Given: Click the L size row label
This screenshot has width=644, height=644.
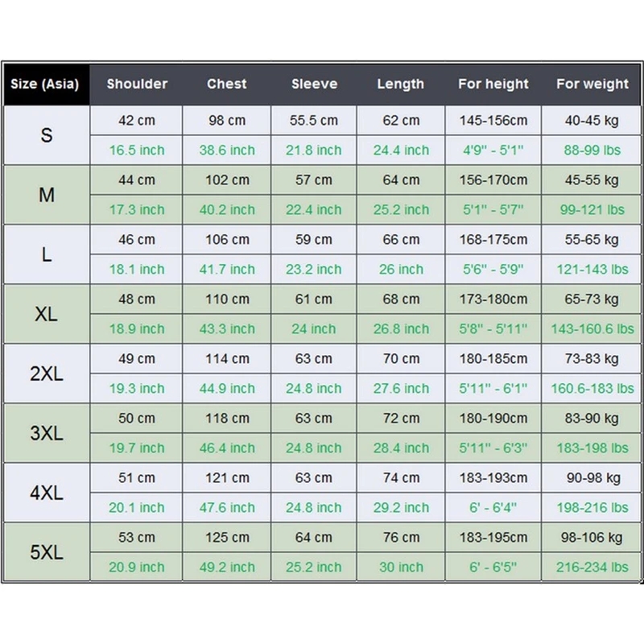Looking at the screenshot, I should coord(46,254).
